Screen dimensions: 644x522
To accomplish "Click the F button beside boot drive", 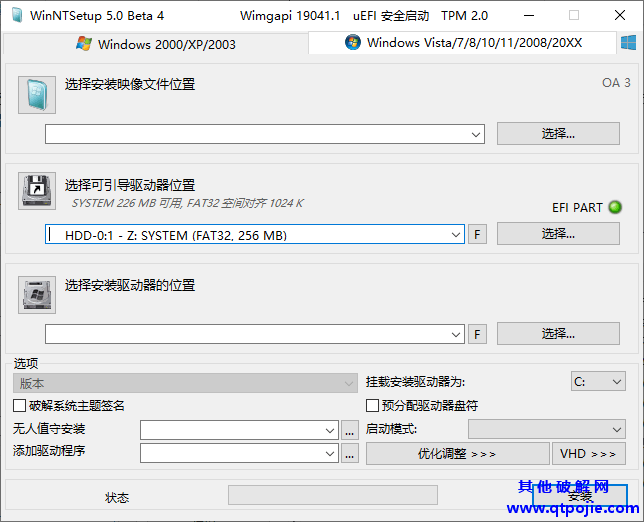I will pos(477,235).
